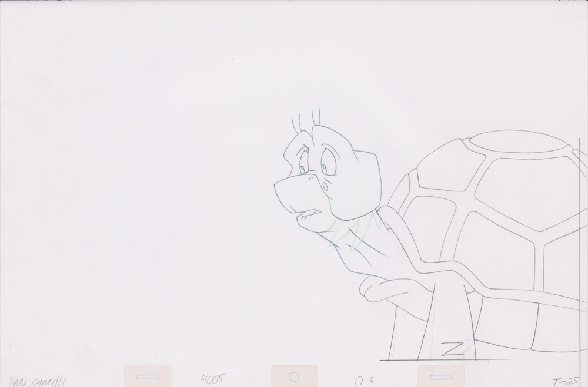588x387 pixels.
Task: Click the T-25 label in corner
Action: pos(569,380)
